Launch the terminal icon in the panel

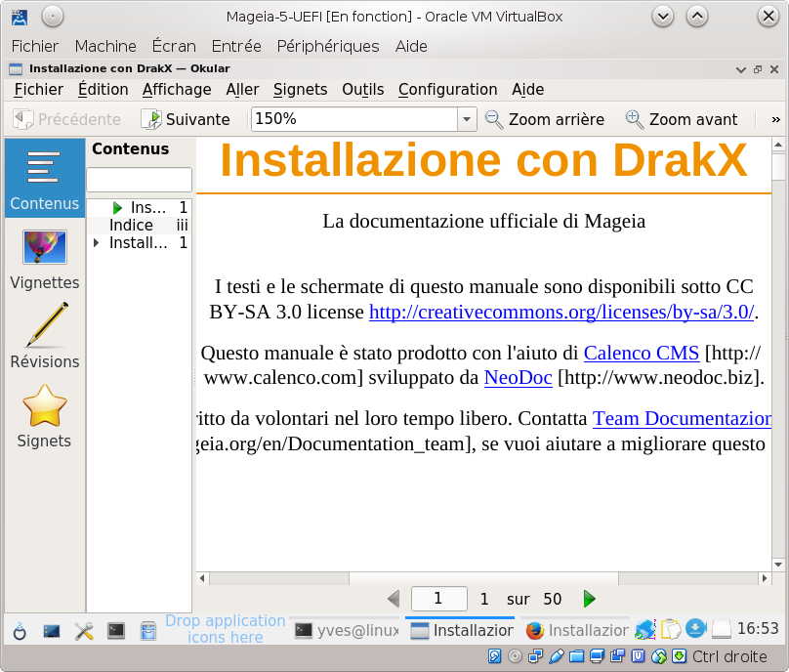coord(116,631)
